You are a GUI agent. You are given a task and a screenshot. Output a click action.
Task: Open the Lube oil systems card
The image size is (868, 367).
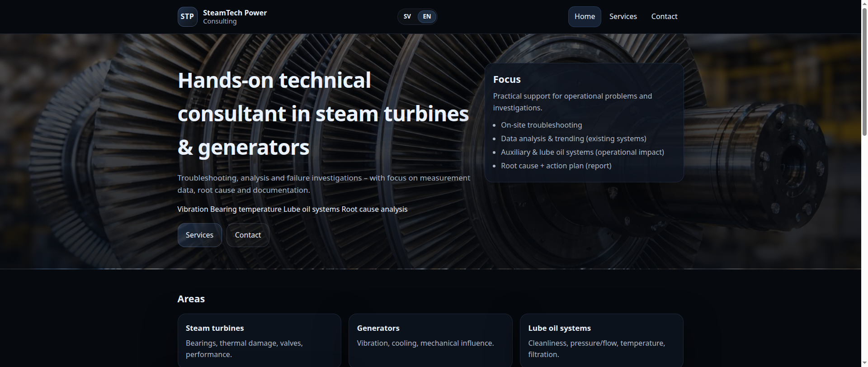601,340
